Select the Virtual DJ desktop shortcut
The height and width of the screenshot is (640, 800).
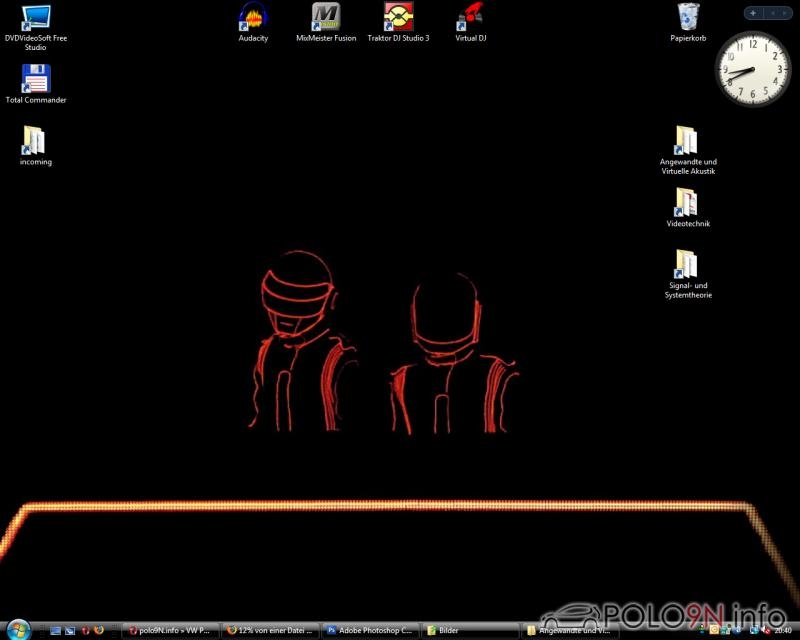pos(470,22)
